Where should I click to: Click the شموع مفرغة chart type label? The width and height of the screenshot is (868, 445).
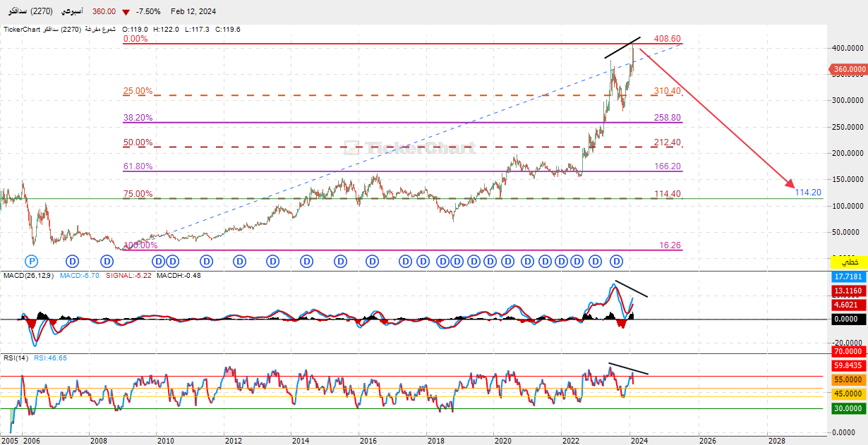[x=102, y=30]
